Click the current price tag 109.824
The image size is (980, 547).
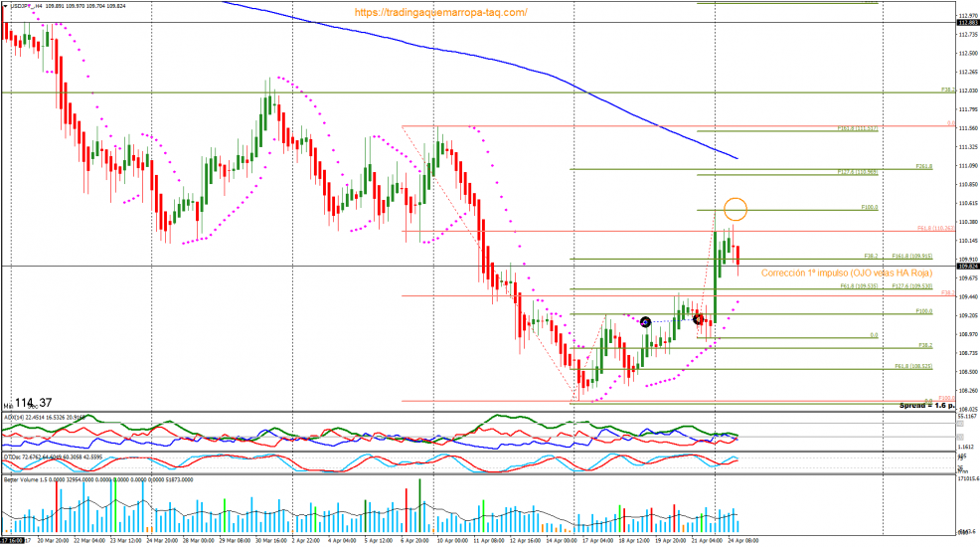coord(966,267)
